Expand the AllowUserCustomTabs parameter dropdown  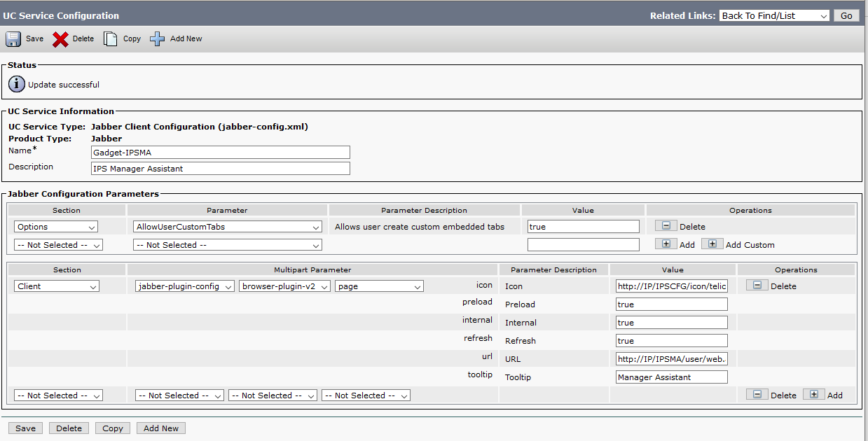pyautogui.click(x=227, y=227)
